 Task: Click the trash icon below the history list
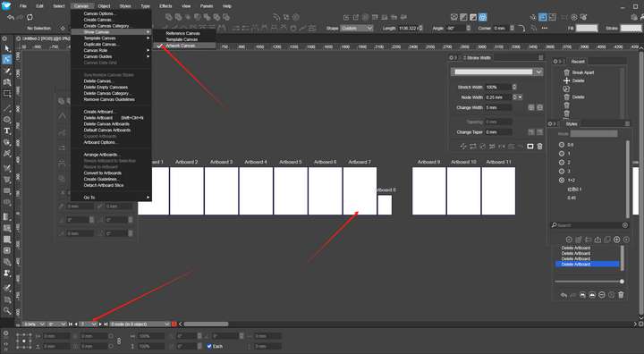(621, 295)
